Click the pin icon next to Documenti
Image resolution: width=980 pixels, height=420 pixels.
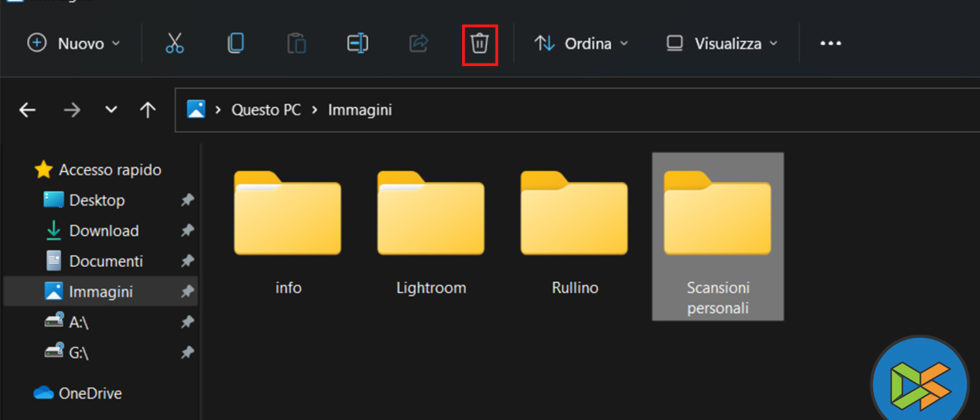click(187, 261)
